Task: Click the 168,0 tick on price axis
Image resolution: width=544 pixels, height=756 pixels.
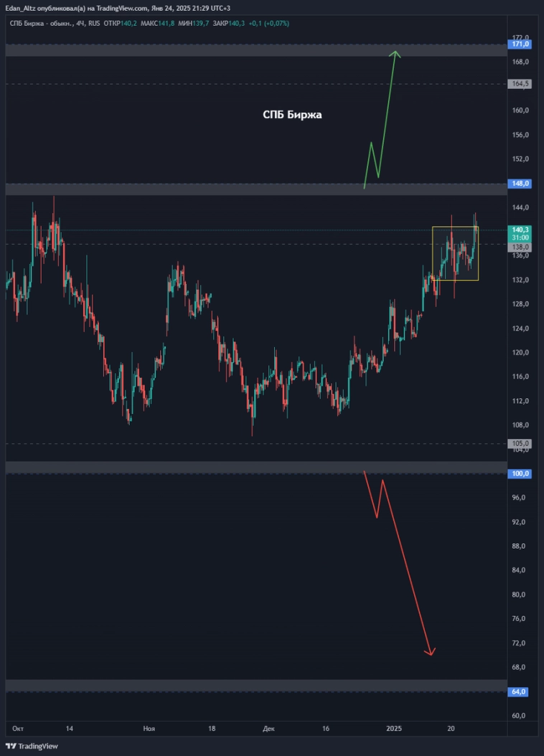Action: click(x=521, y=62)
